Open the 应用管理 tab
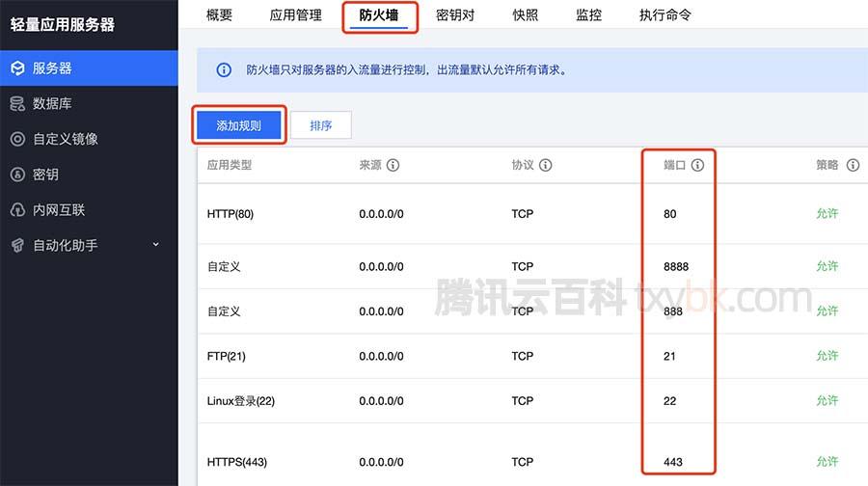The width and height of the screenshot is (868, 486). point(295,14)
